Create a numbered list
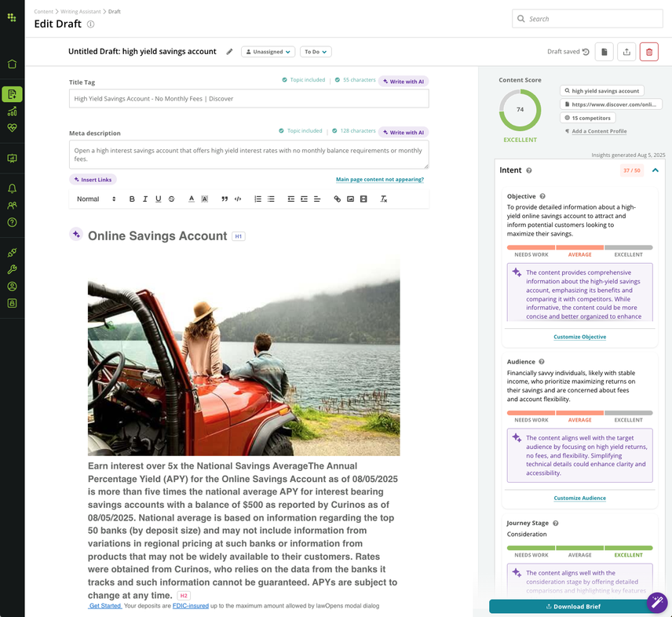Image resolution: width=672 pixels, height=617 pixels. [257, 199]
